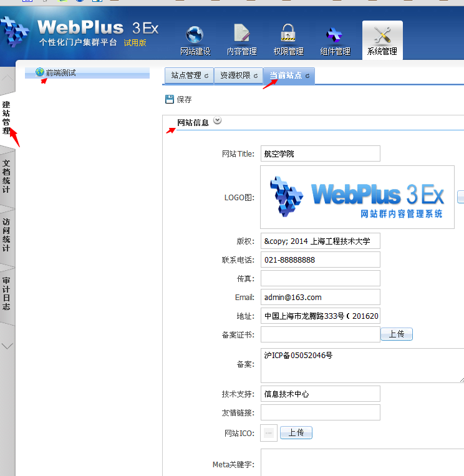Image resolution: width=464 pixels, height=476 pixels.
Task: Select the 文档统计 side tab
Action: tap(7, 176)
